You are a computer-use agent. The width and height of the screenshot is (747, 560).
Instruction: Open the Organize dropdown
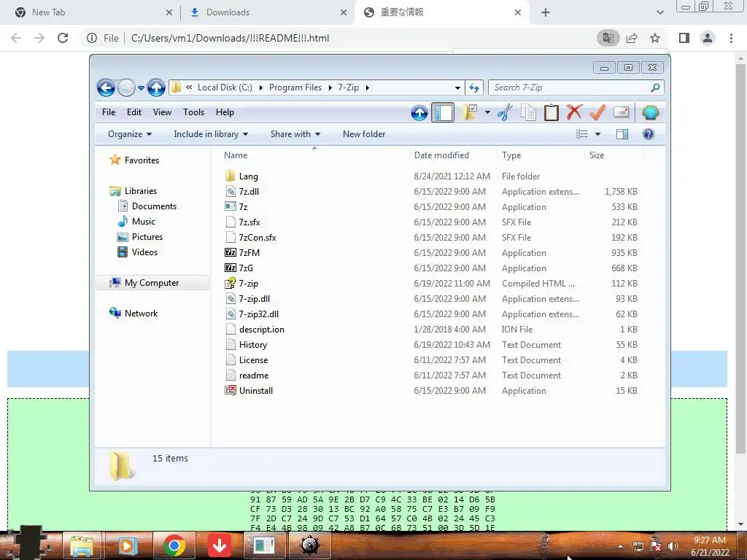pos(130,134)
